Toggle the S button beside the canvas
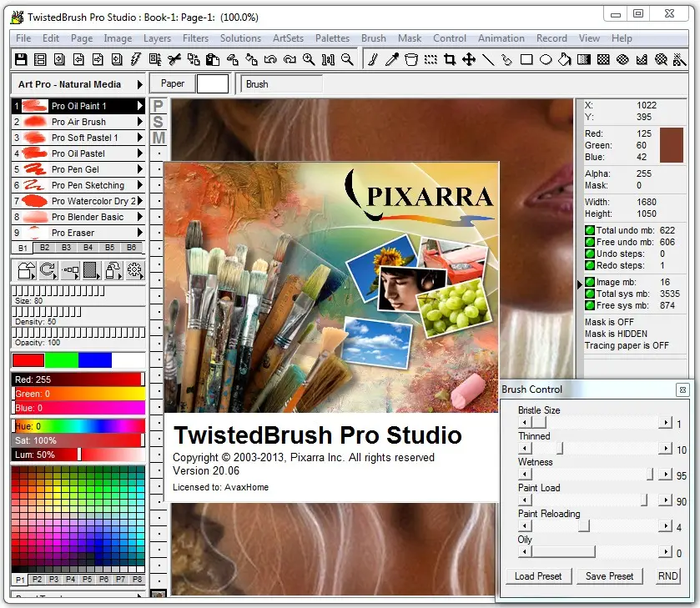Image resolution: width=700 pixels, height=608 pixels. click(x=158, y=122)
